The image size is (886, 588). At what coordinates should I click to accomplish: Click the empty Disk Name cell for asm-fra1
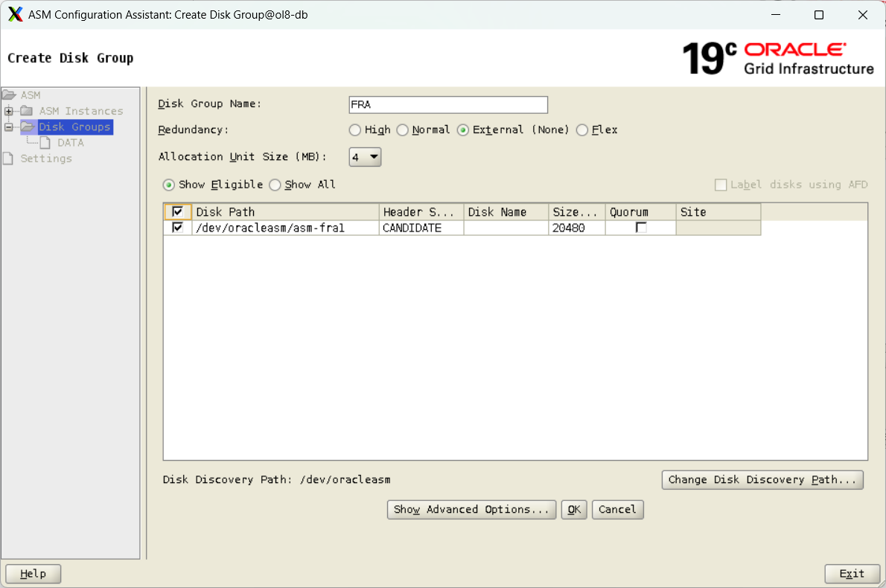click(x=506, y=228)
